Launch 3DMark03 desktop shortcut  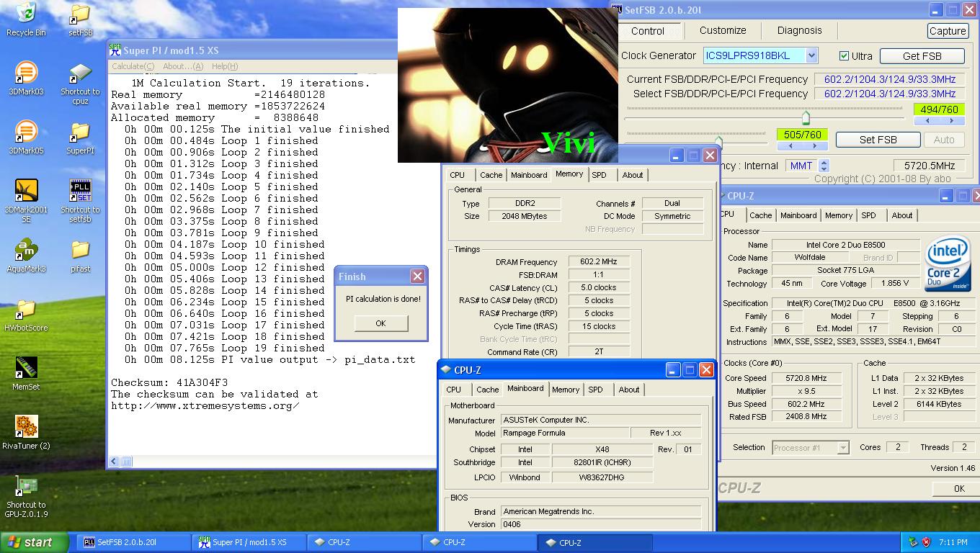point(26,73)
